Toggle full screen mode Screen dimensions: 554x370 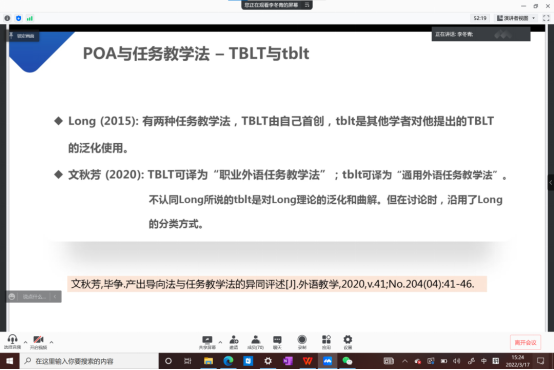click(x=546, y=18)
